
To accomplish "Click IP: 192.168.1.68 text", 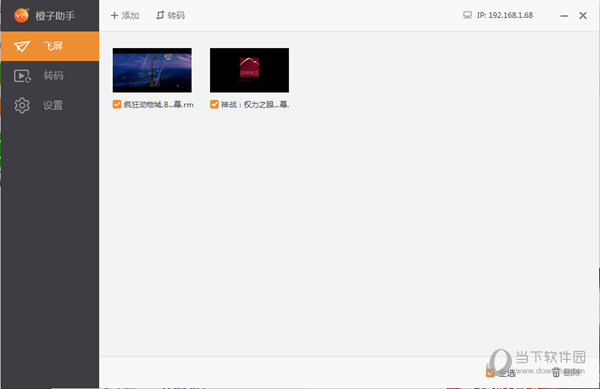I will [x=505, y=15].
